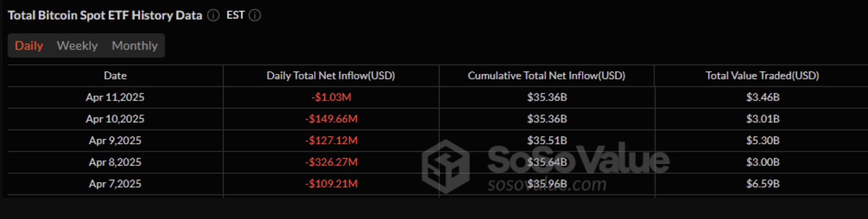The image size is (868, 219).
Task: Click the -$326.27M net inflow value
Action: [x=331, y=162]
